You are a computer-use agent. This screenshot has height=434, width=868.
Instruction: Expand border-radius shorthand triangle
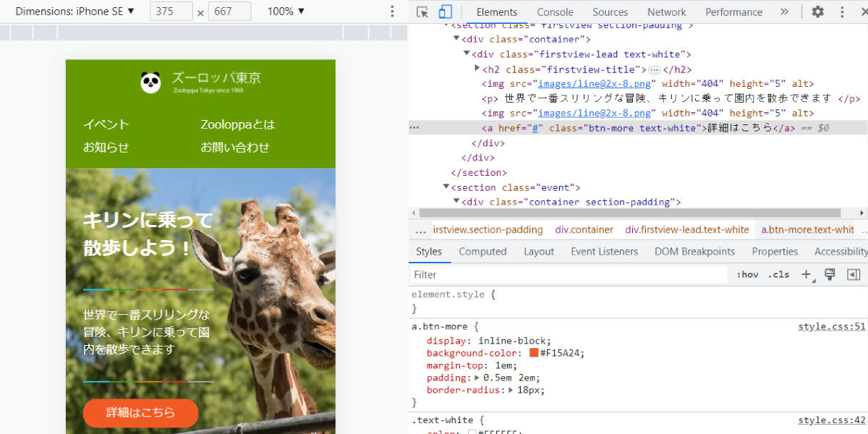(x=511, y=390)
